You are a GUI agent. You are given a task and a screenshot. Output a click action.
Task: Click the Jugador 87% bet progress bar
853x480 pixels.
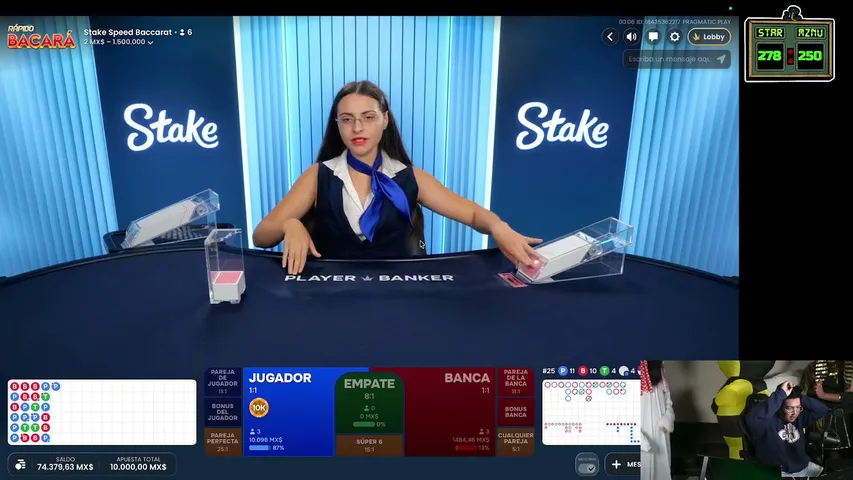[259, 448]
